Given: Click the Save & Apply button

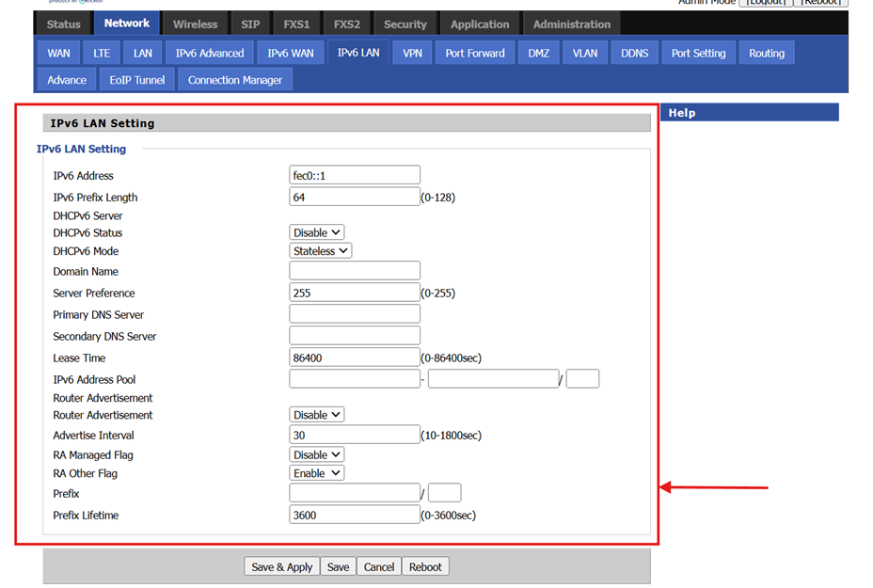Looking at the screenshot, I should pyautogui.click(x=281, y=566).
